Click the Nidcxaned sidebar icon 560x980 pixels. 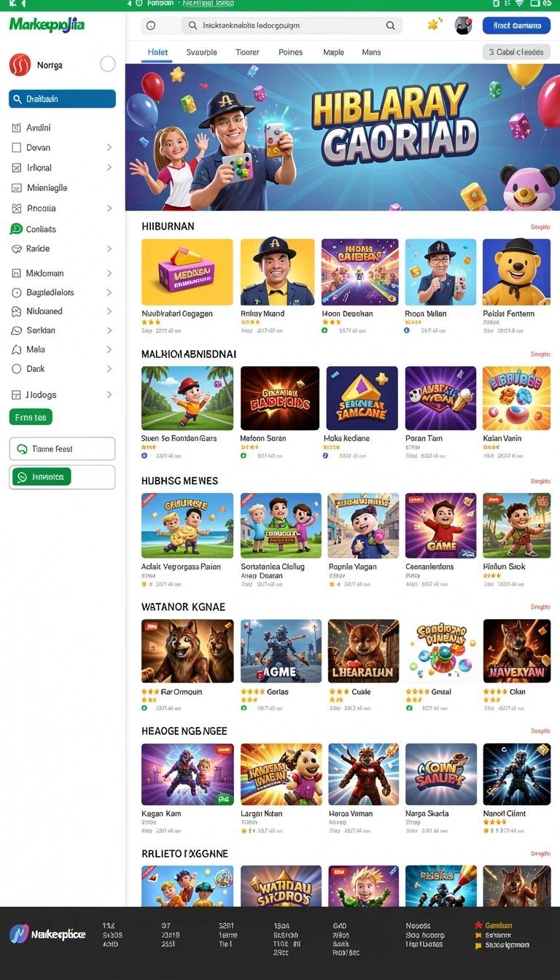16,311
